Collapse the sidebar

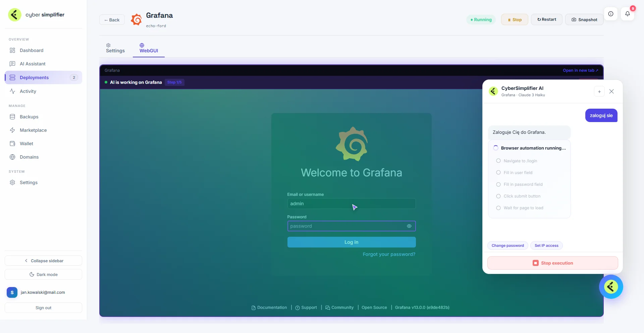click(43, 261)
